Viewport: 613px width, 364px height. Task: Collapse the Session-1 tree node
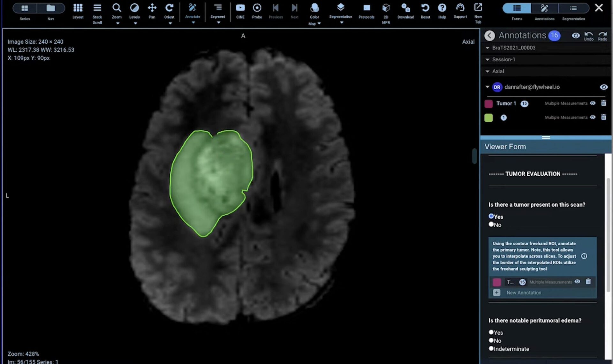(x=487, y=60)
